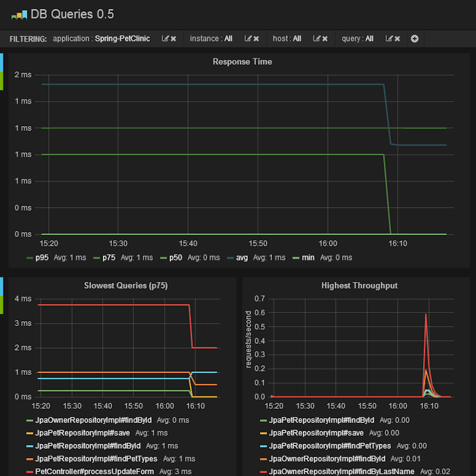The image size is (476, 476).
Task: Pick color for JpaOwnerRepositoryImpl#findByLastName swatch
Action: pyautogui.click(x=263, y=472)
